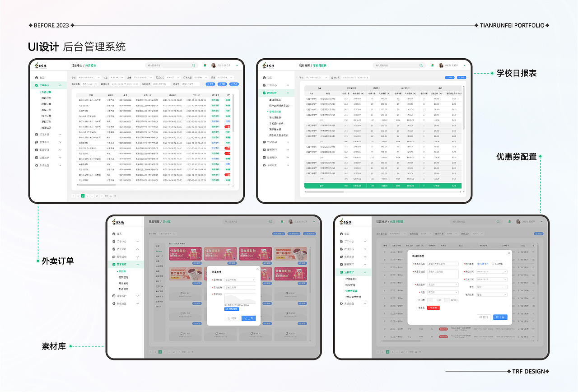Click the Home icon in the 外卖订单 window sidebar
This screenshot has width=578, height=392.
[36, 78]
